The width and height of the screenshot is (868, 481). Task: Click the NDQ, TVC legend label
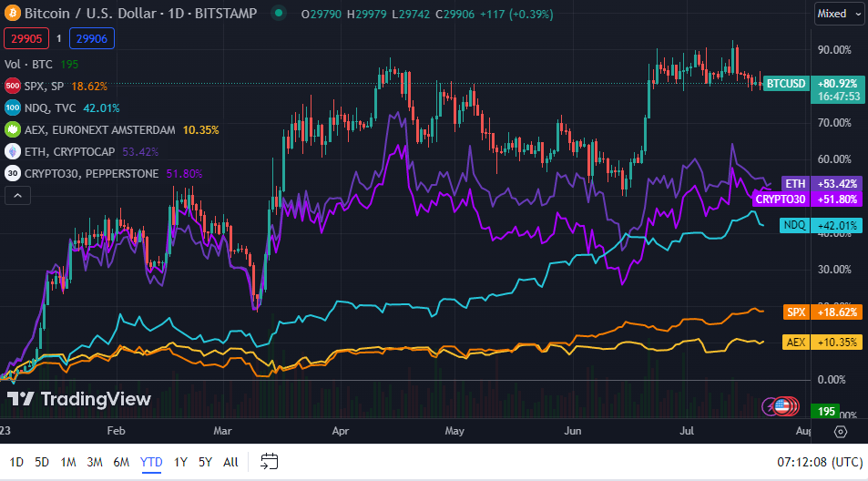(x=50, y=107)
